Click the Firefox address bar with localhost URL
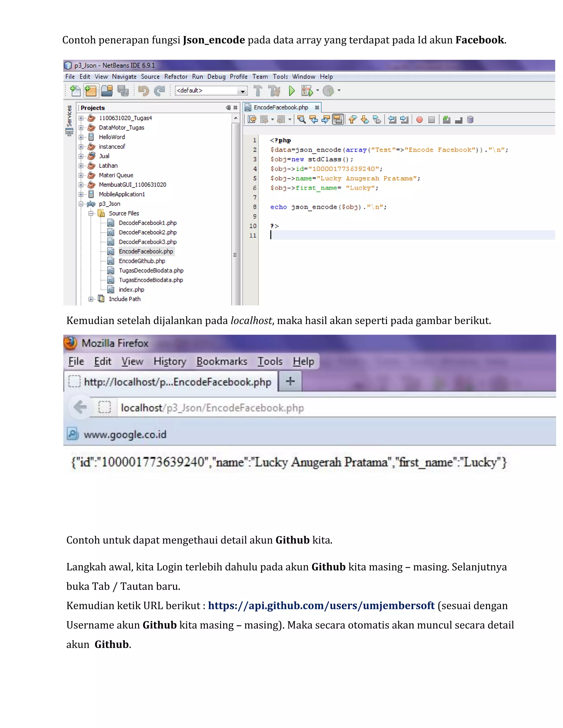The width and height of the screenshot is (563, 728). pyautogui.click(x=336, y=408)
